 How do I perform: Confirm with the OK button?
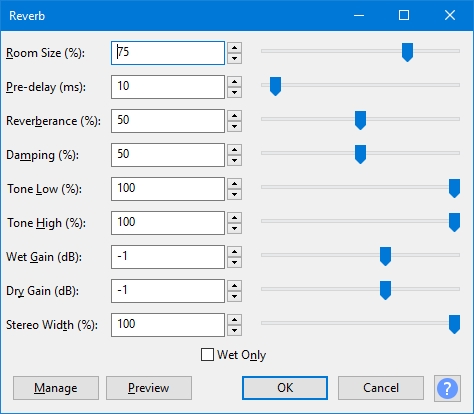[285, 388]
